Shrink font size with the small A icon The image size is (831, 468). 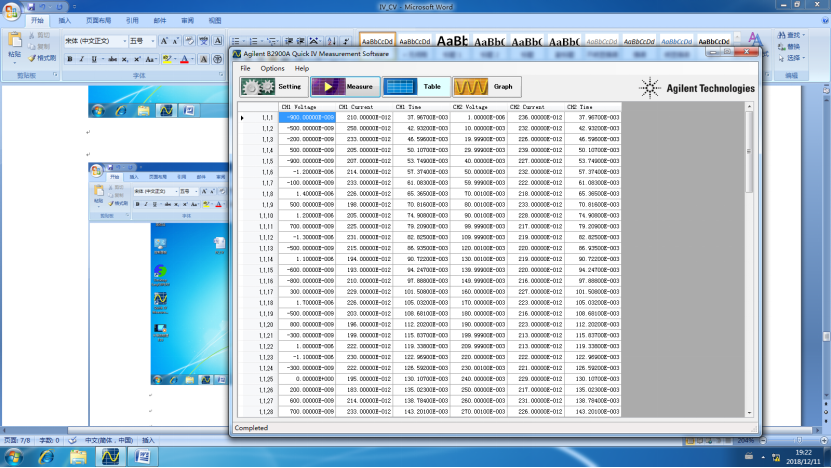tap(175, 41)
